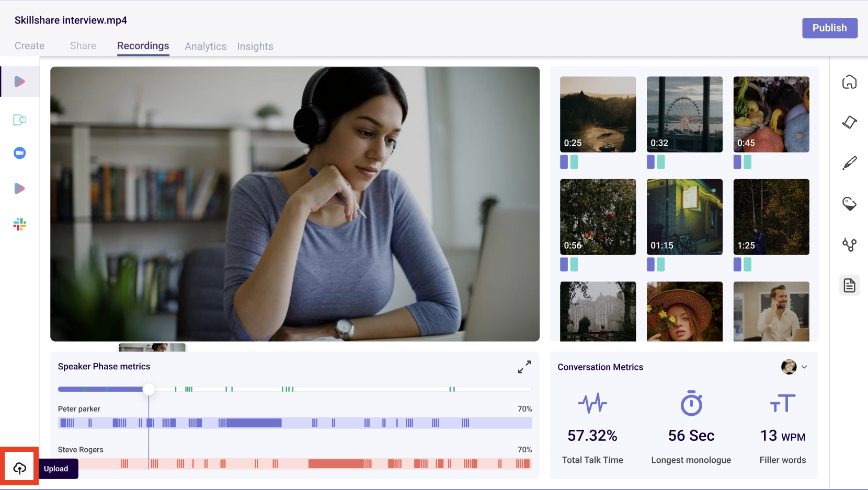Click the teal speaker tag under 0:32 clip
The width and height of the screenshot is (868, 490).
point(661,162)
